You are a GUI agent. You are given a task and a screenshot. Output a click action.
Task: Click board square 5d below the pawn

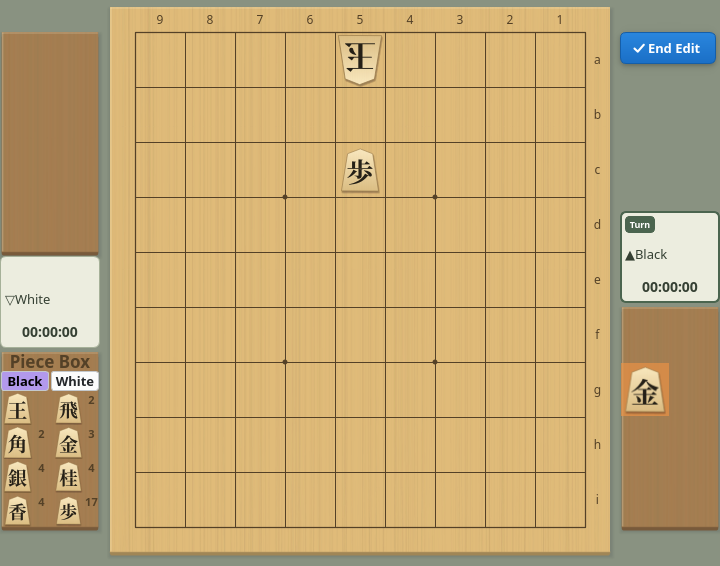click(x=360, y=225)
